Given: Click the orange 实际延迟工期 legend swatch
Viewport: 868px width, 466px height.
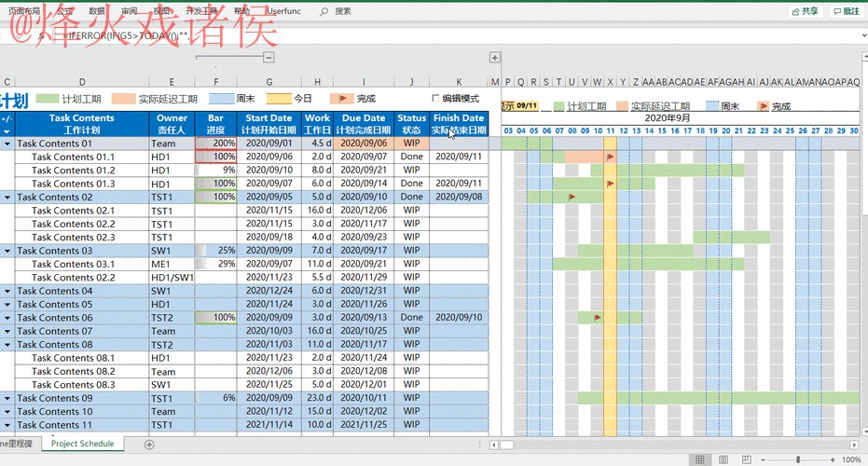Looking at the screenshot, I should pyautogui.click(x=123, y=98).
